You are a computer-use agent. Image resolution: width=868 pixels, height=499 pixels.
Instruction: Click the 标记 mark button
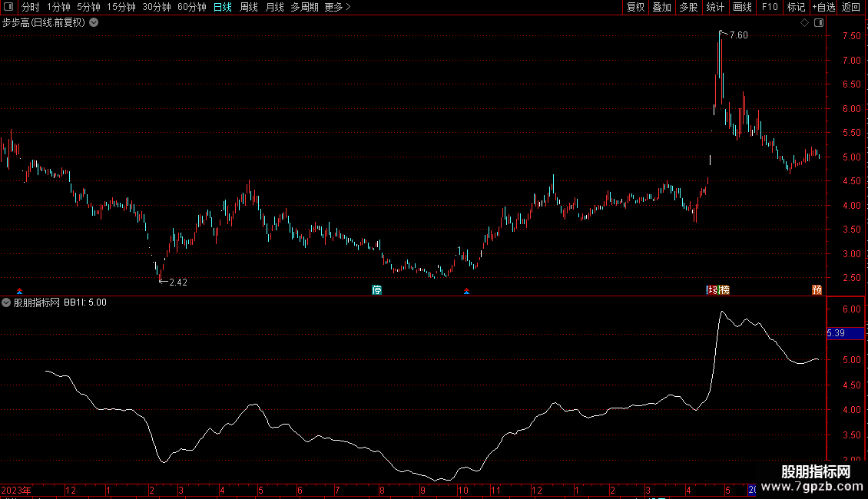pos(796,7)
